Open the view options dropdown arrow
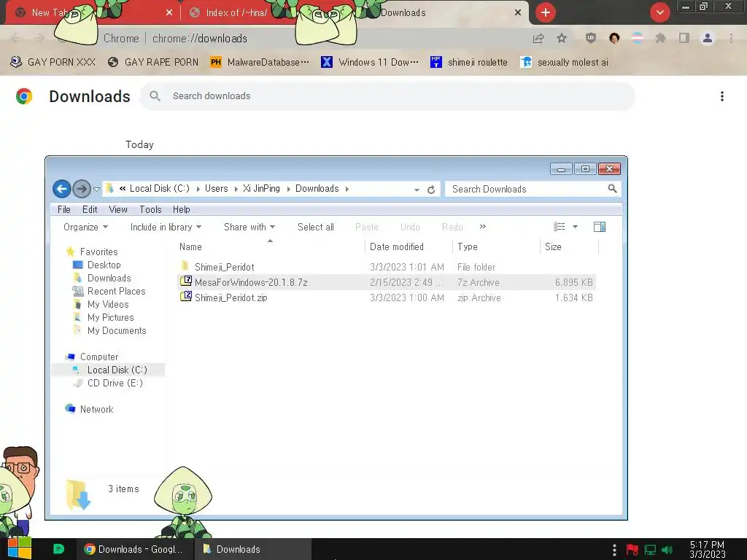Screen dimensions: 747x560 (575, 227)
